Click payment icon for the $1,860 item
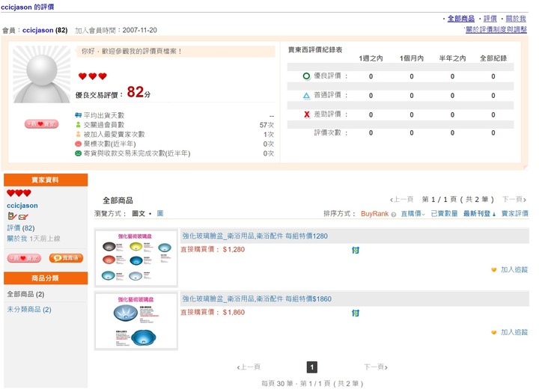 [x=356, y=313]
